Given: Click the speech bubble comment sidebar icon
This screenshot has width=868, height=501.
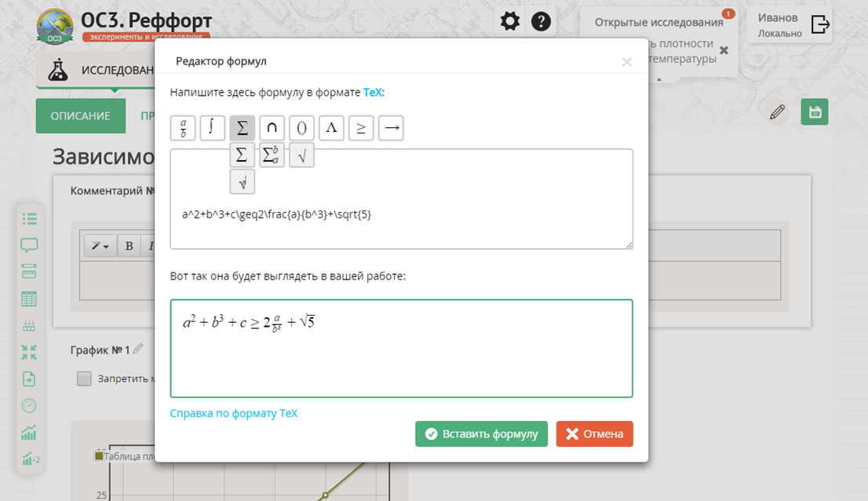Looking at the screenshot, I should pos(29,246).
